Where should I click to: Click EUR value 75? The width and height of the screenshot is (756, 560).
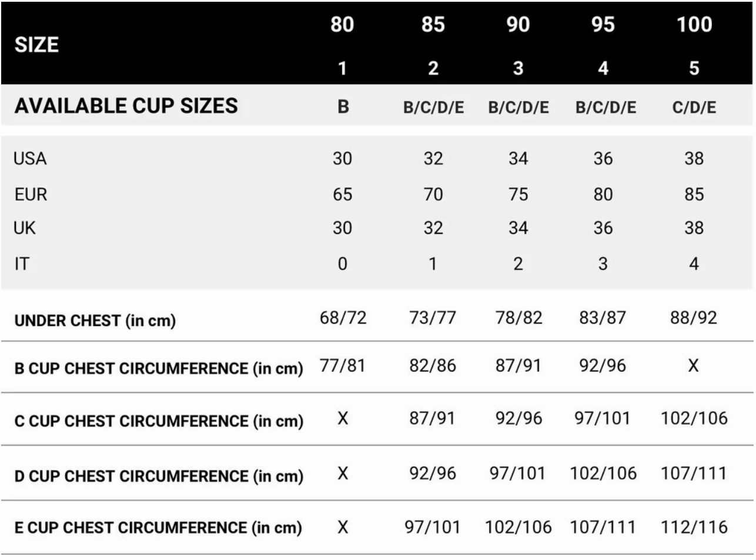click(518, 194)
